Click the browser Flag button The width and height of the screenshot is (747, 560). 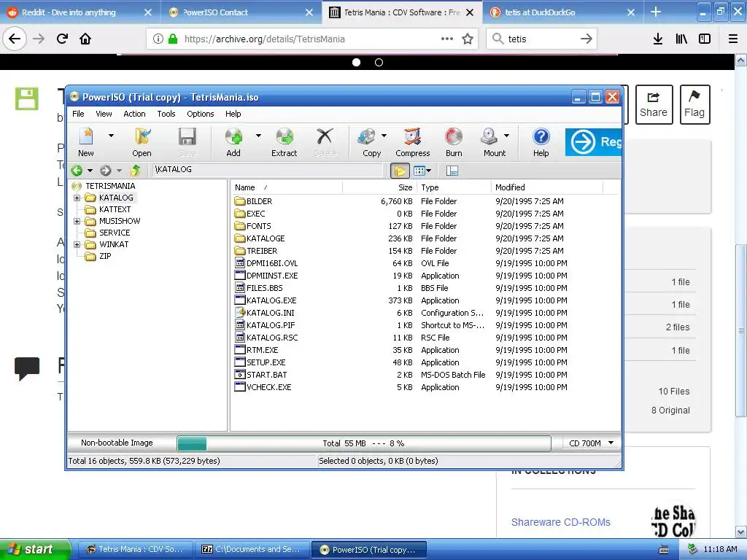pos(694,105)
